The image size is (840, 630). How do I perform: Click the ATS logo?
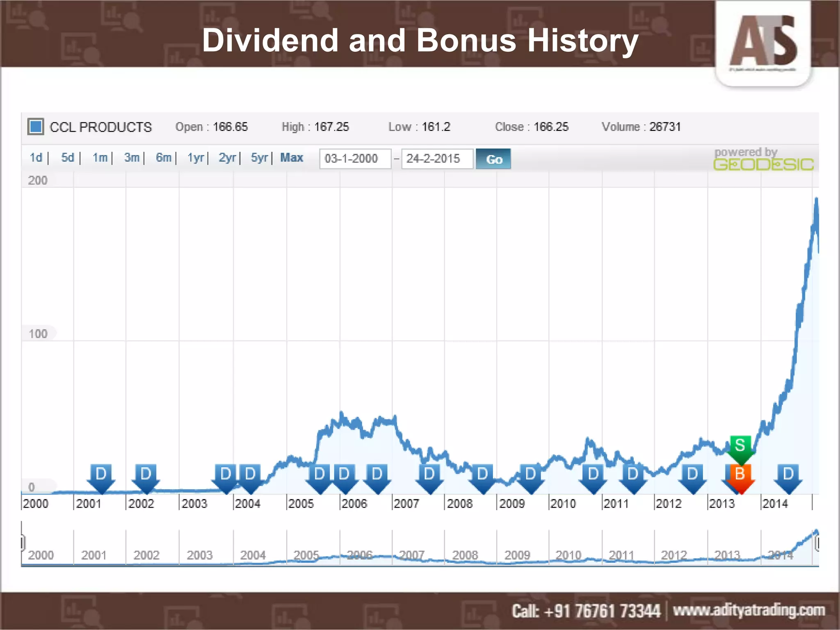click(763, 42)
